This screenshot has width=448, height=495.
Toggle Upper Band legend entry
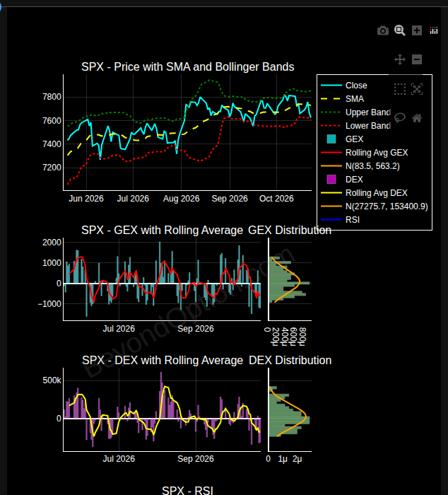(x=355, y=112)
